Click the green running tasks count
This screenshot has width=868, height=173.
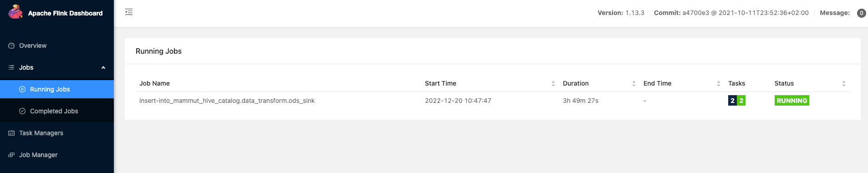[741, 101]
